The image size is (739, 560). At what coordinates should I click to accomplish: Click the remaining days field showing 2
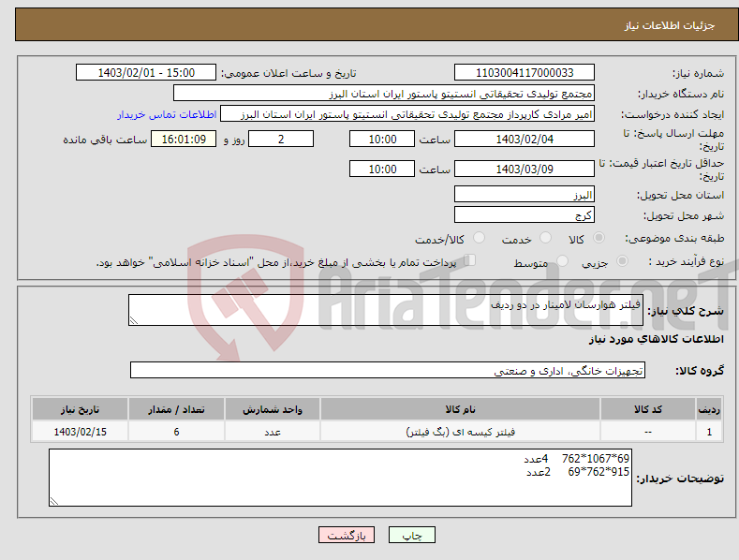(281, 139)
